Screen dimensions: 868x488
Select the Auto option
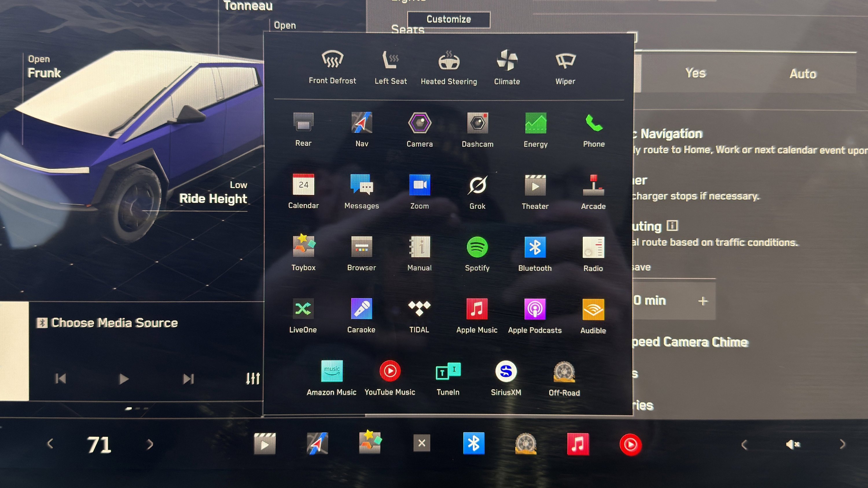(803, 74)
